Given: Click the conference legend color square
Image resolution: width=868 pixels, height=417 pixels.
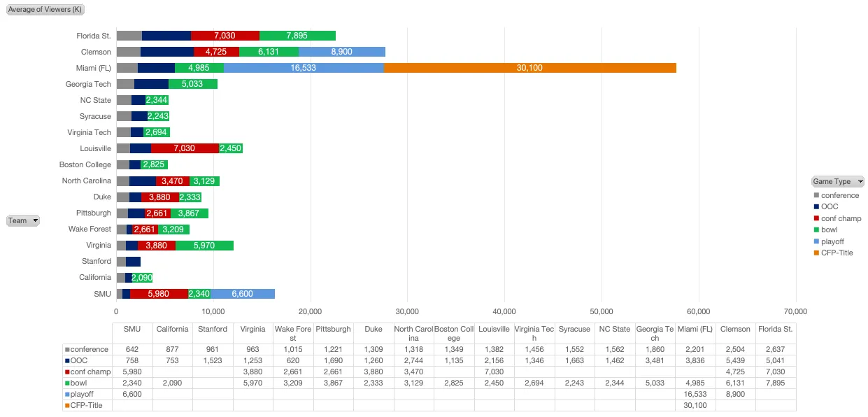Looking at the screenshot, I should pos(816,196).
